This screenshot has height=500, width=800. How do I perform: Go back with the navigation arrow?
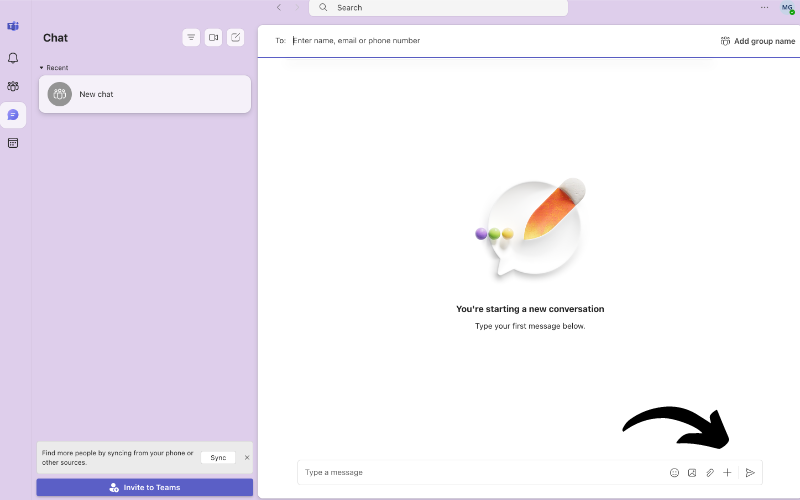click(x=279, y=7)
